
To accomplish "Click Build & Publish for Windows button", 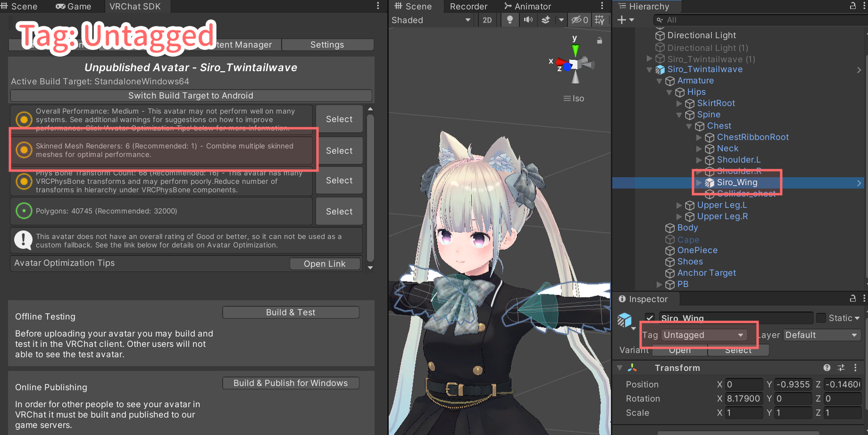I will [291, 383].
